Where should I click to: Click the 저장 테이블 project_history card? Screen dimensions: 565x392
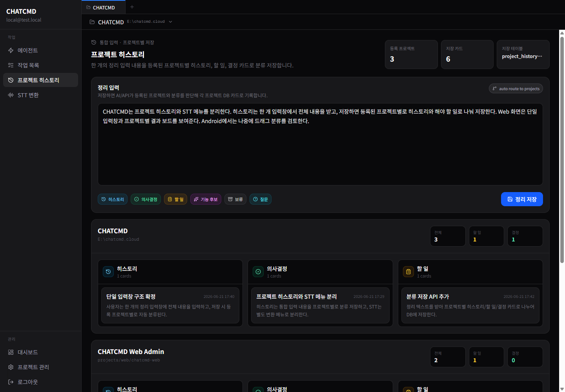click(x=523, y=54)
